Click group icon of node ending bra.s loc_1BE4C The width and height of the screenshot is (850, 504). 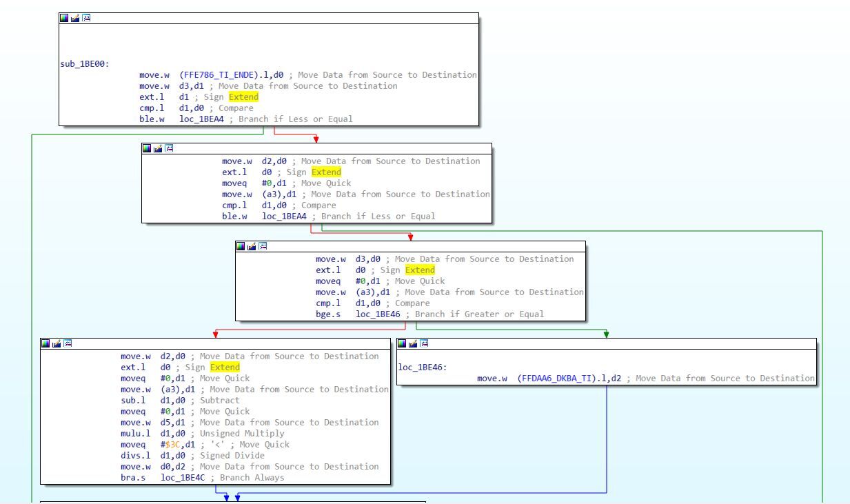(68, 343)
